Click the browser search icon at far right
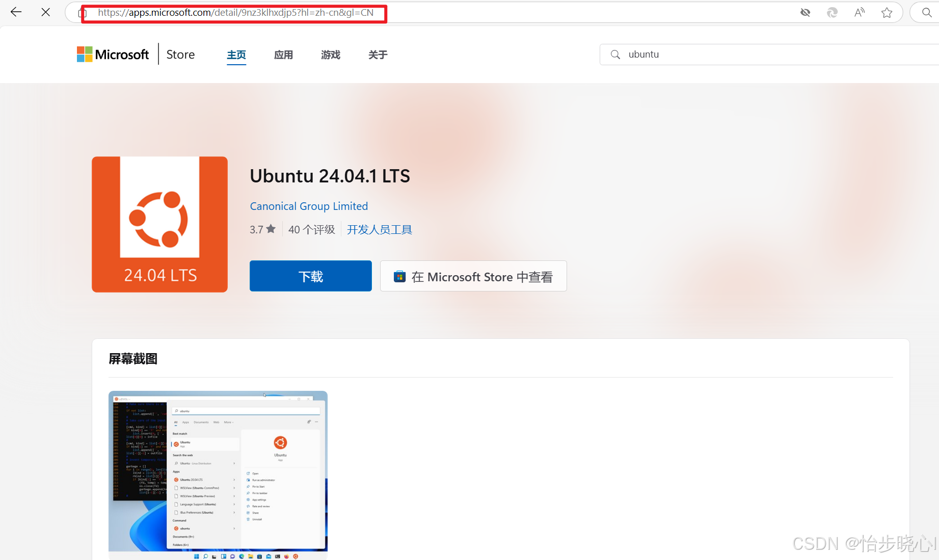This screenshot has height=560, width=939. point(926,13)
